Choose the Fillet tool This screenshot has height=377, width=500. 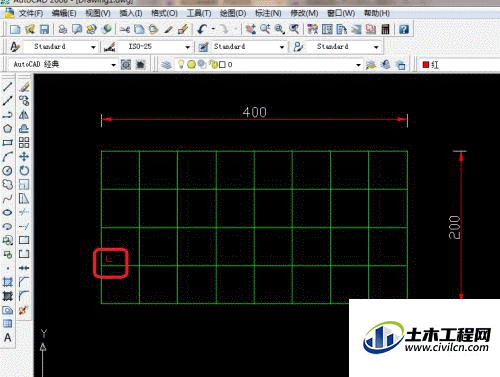(24, 296)
